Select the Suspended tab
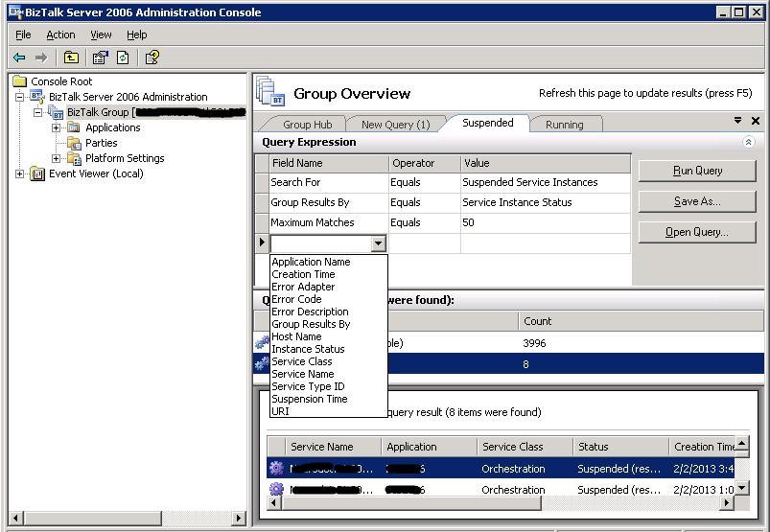Viewport: 770px width, 532px height. click(488, 123)
